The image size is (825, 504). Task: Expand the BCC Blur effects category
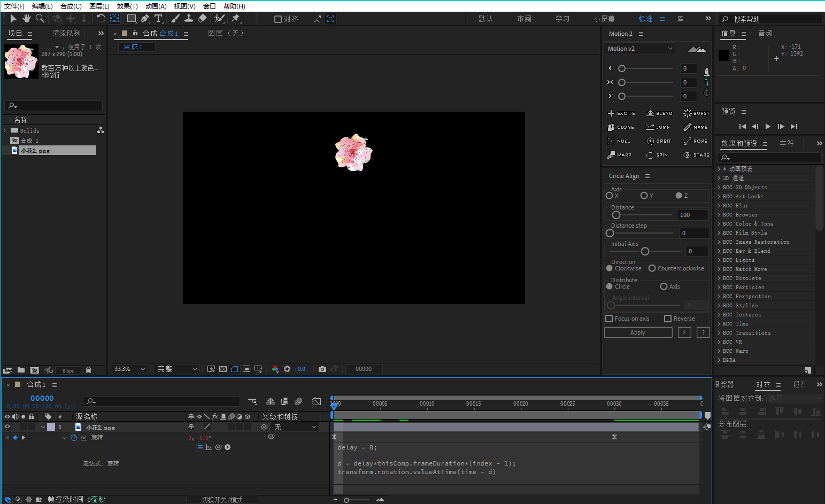coord(719,206)
